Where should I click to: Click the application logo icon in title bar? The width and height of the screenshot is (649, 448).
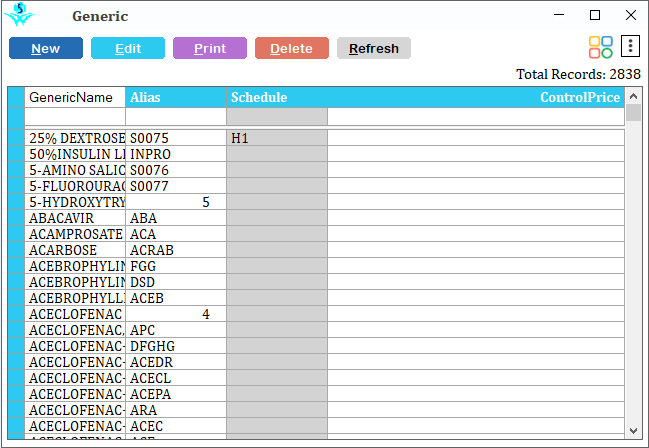tap(19, 15)
